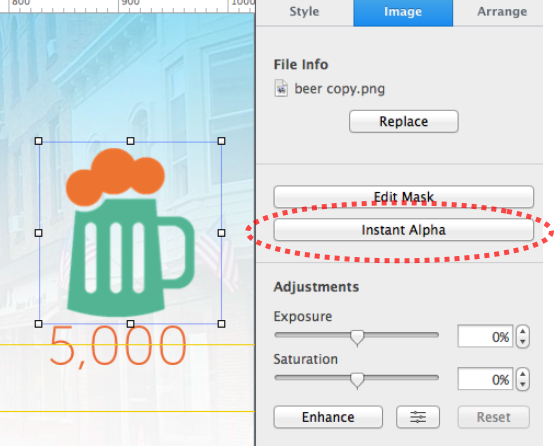Click the 900 mark on the ruler
557x447 pixels.
131,3
